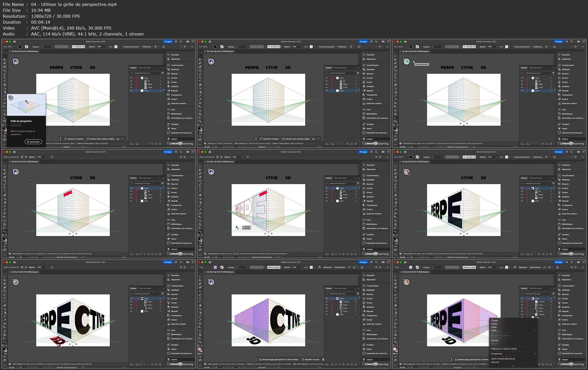Click lilac fill swatch in bottom-middle frame control bar

coord(215,267)
